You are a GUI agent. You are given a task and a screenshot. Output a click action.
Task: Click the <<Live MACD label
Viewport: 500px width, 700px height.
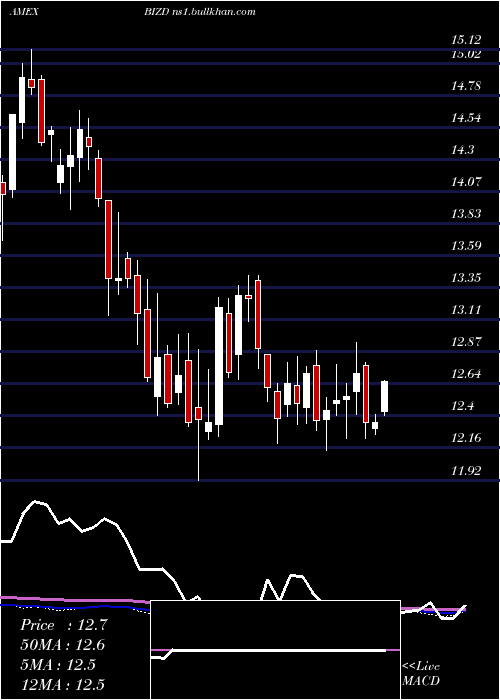421,673
